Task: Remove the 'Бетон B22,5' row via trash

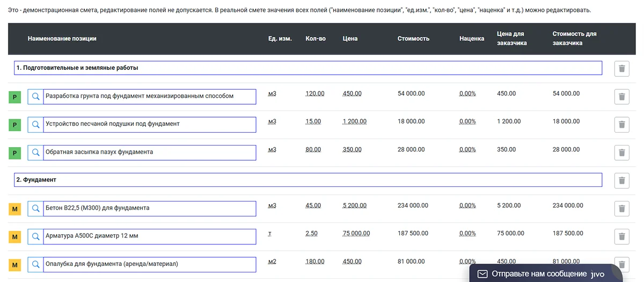Action: 621,208
